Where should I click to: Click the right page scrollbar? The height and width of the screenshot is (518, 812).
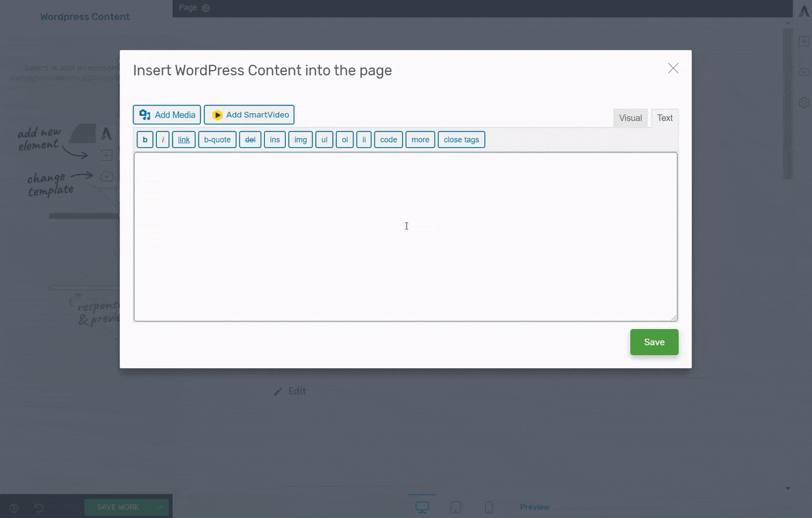[788, 102]
